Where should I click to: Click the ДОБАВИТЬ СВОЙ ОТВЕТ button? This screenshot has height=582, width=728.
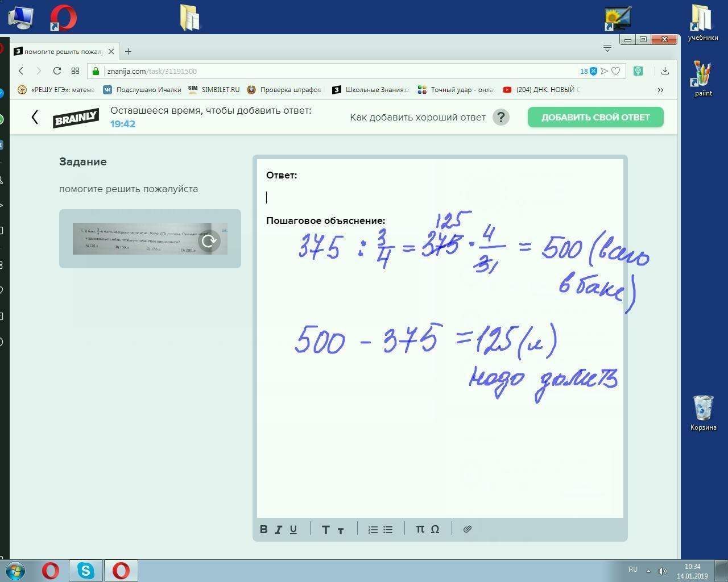tap(595, 117)
